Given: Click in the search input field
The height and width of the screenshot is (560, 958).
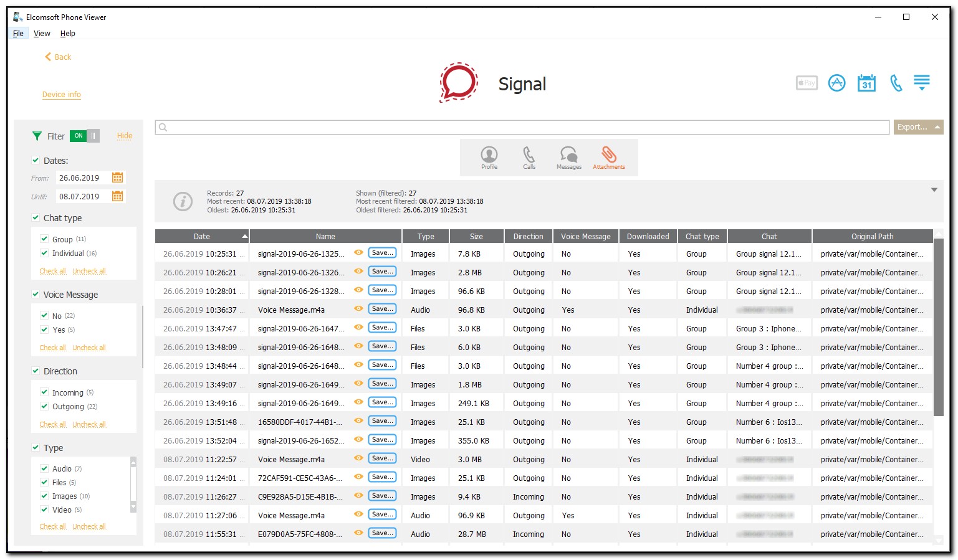Looking at the screenshot, I should [x=524, y=127].
